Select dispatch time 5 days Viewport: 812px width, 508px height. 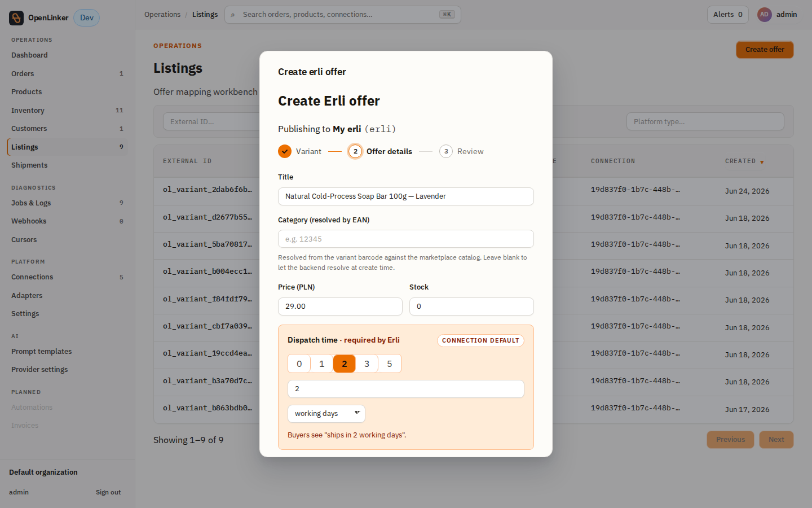coord(390,364)
